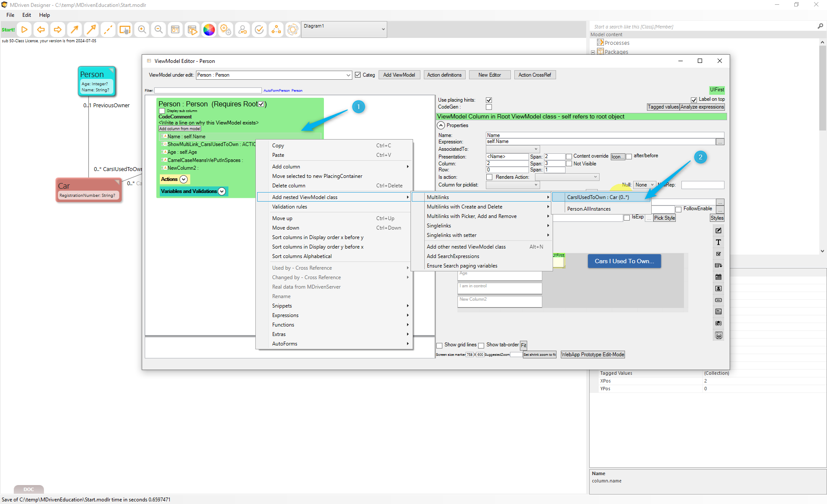This screenshot has height=504, width=827.
Task: Enable Show grid lines checkbox
Action: point(439,345)
